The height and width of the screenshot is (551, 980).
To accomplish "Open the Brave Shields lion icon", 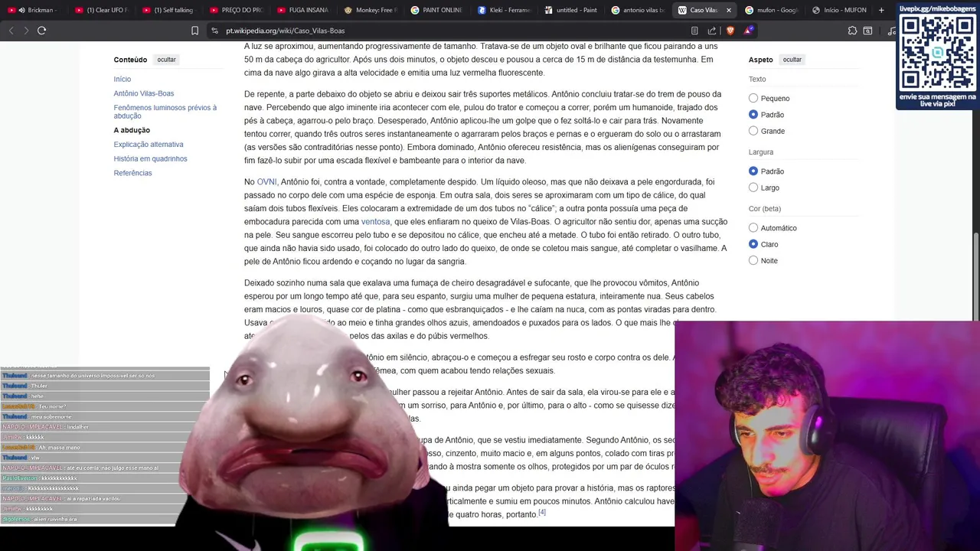I will pyautogui.click(x=730, y=31).
